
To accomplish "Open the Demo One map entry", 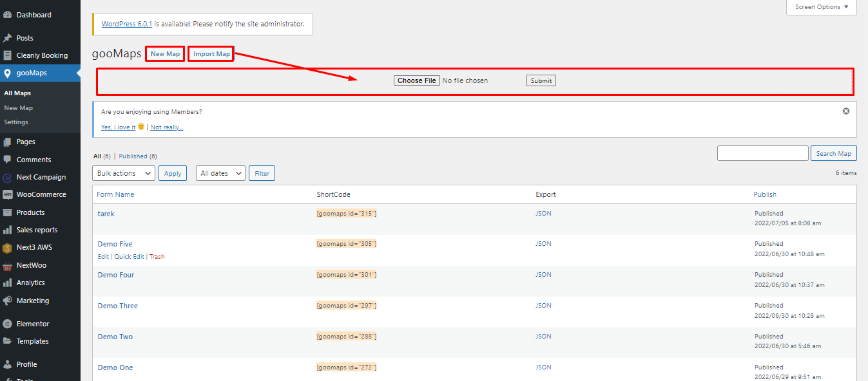I will point(115,367).
